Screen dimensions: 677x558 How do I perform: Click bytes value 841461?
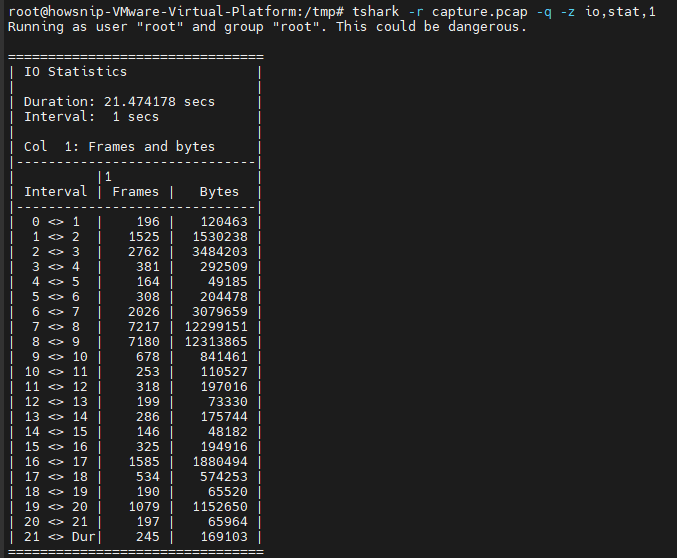pos(224,357)
